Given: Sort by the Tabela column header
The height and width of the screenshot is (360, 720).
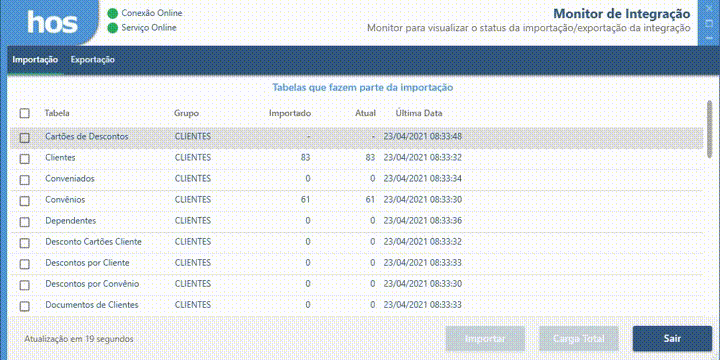Looking at the screenshot, I should (x=57, y=113).
